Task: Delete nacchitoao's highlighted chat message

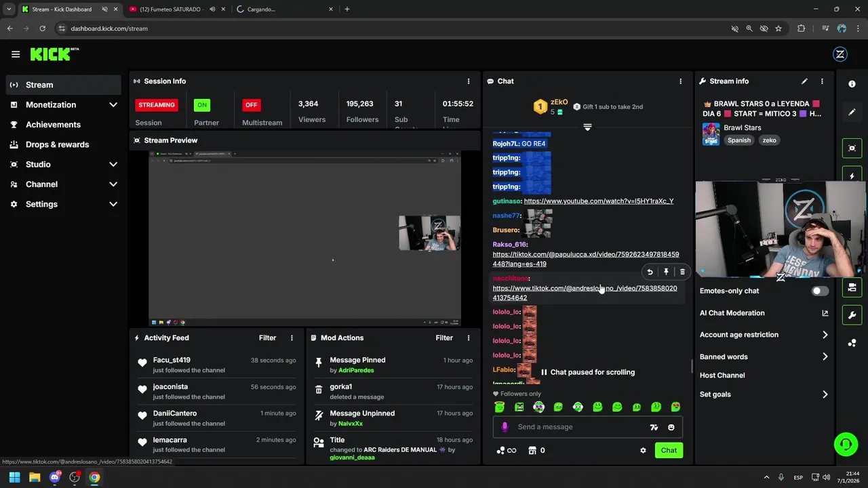Action: click(682, 272)
